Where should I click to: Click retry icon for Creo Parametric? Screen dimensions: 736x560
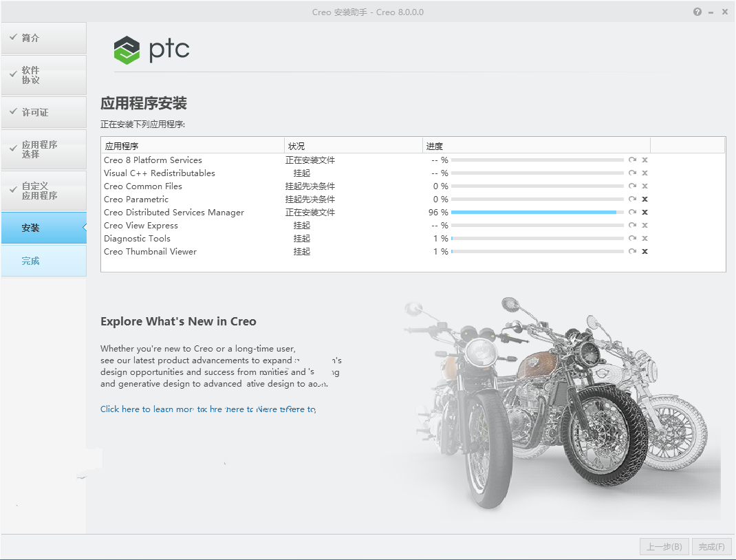click(632, 199)
